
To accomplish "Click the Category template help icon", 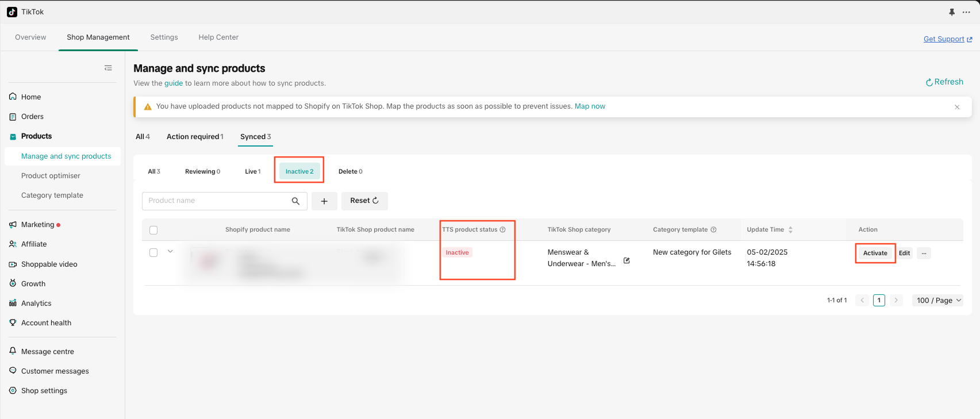I will pos(714,229).
